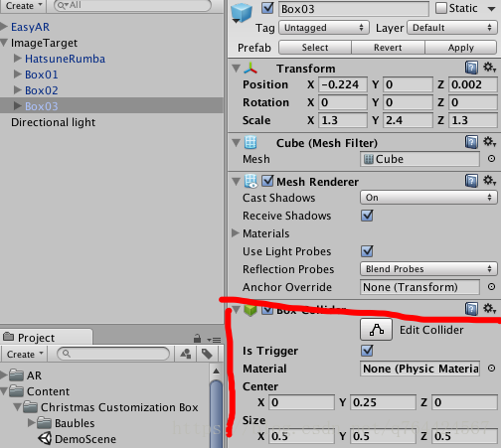
Task: Open Mesh Filter help icon
Action: click(471, 142)
